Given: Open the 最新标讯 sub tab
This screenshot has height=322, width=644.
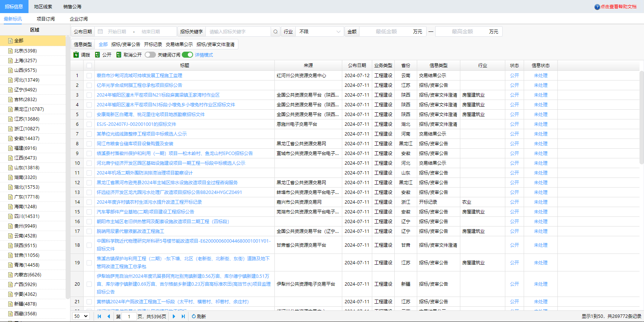Looking at the screenshot, I should (13, 19).
